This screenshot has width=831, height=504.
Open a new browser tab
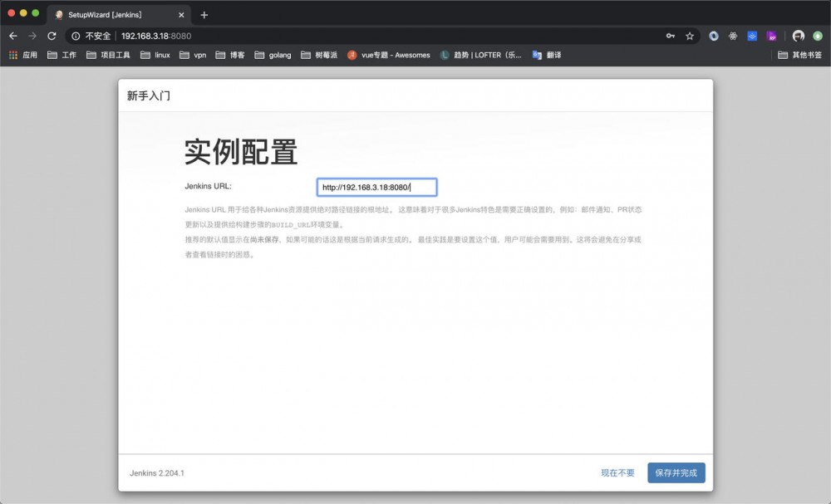[204, 13]
